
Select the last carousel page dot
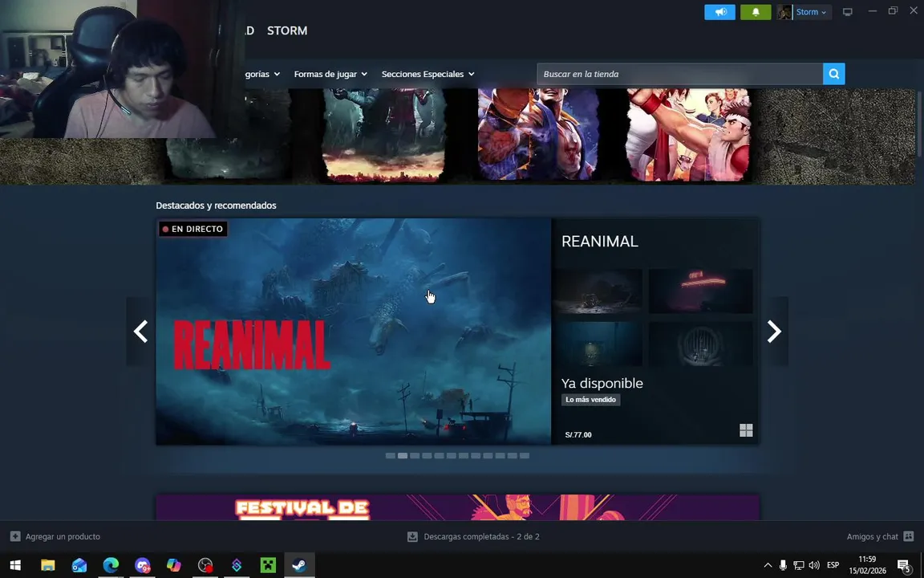[525, 456]
